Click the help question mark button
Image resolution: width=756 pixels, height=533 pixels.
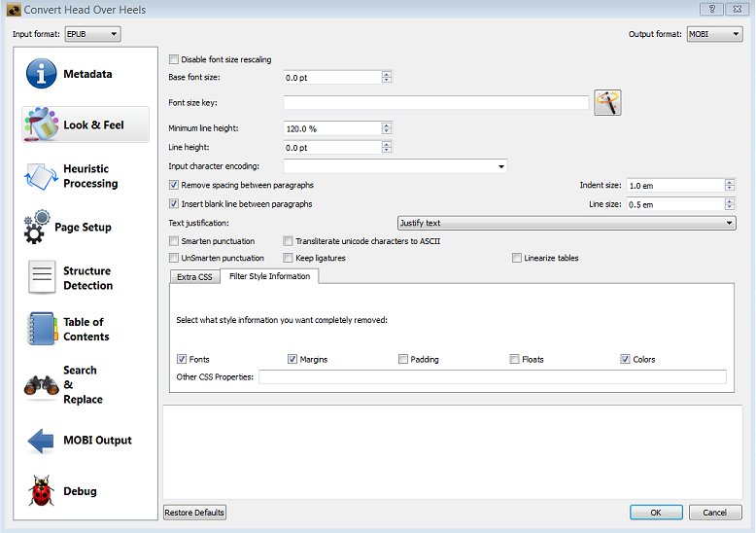(711, 9)
